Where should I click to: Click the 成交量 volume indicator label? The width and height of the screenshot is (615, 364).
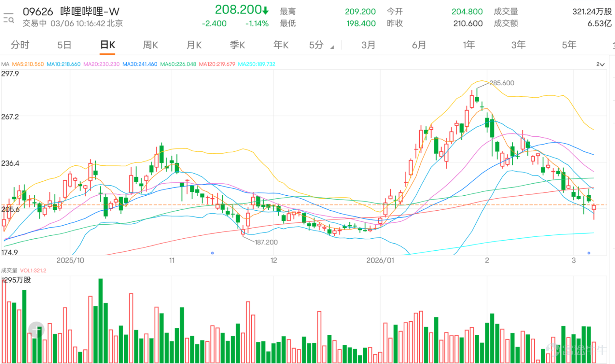[9, 271]
